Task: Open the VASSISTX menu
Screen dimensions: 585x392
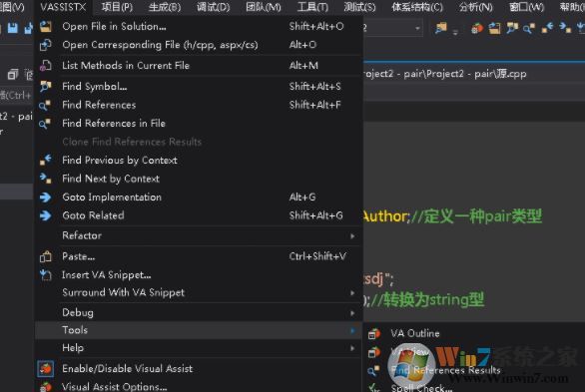Action: pyautogui.click(x=63, y=7)
